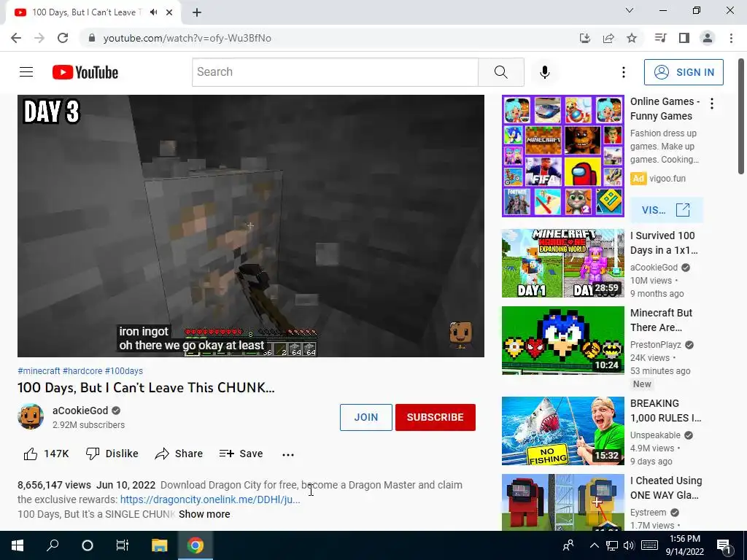The width and height of the screenshot is (747, 560).
Task: Go to YouTube home via logo
Action: tap(85, 72)
